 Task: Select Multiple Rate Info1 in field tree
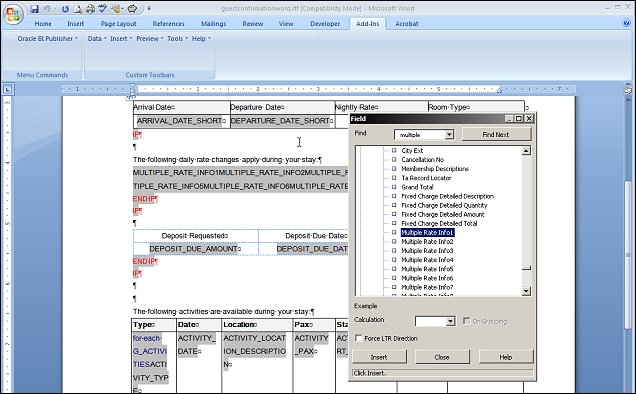[x=427, y=233]
